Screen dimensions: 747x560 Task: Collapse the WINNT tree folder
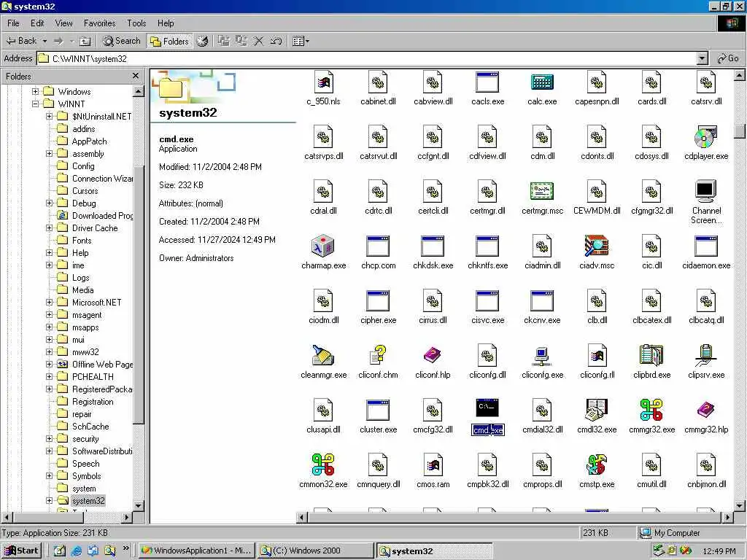pos(35,104)
